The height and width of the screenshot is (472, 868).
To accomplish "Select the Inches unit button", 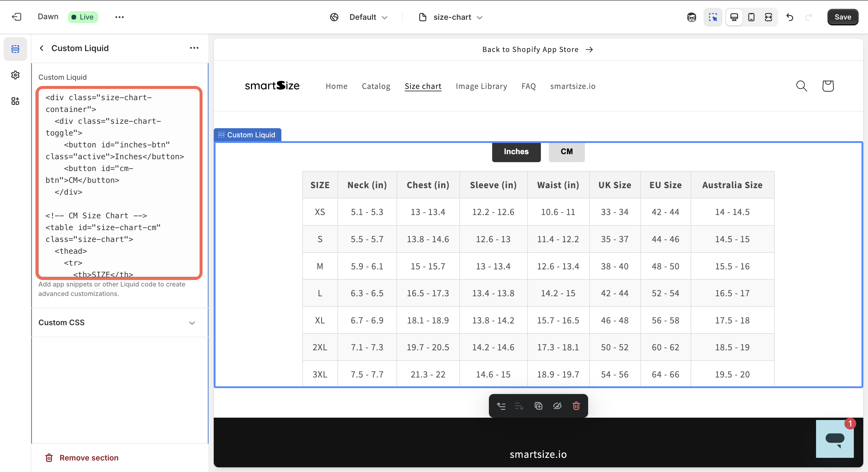I will tap(516, 152).
